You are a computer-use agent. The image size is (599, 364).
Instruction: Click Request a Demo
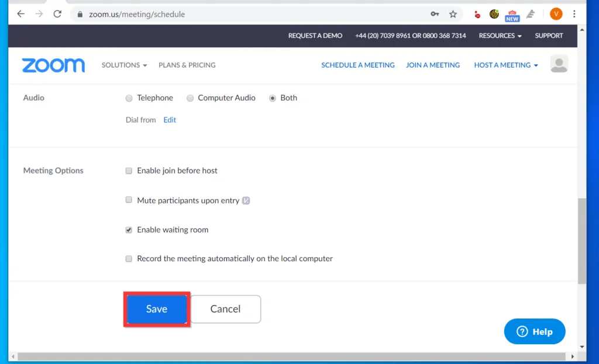point(315,36)
